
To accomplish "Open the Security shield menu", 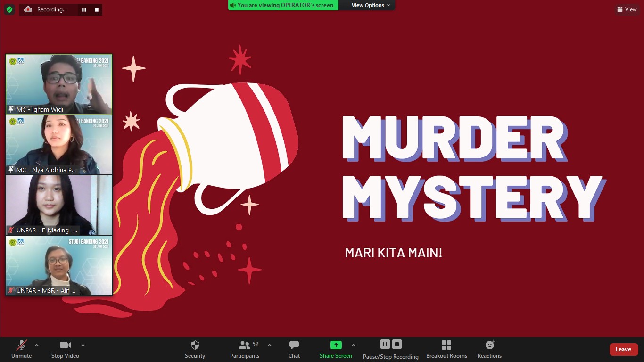I will pos(195,349).
